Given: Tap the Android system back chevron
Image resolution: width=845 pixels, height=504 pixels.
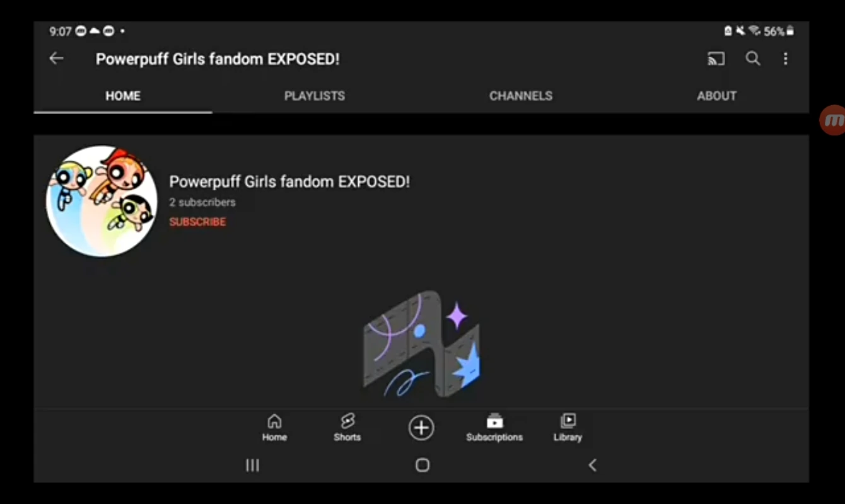Looking at the screenshot, I should coord(592,465).
